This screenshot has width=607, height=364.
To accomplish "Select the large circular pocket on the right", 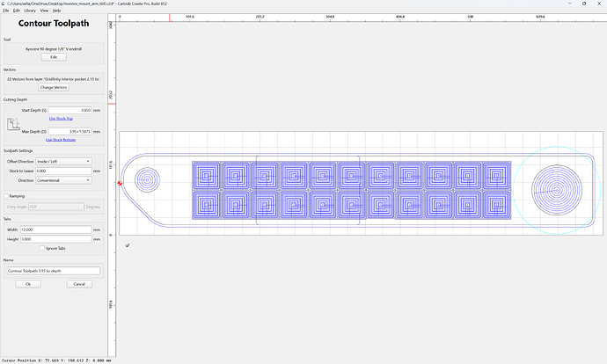I will click(557, 190).
